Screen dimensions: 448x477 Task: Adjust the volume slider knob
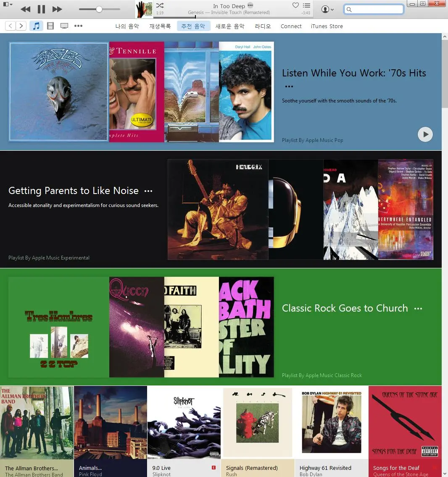coord(99,9)
